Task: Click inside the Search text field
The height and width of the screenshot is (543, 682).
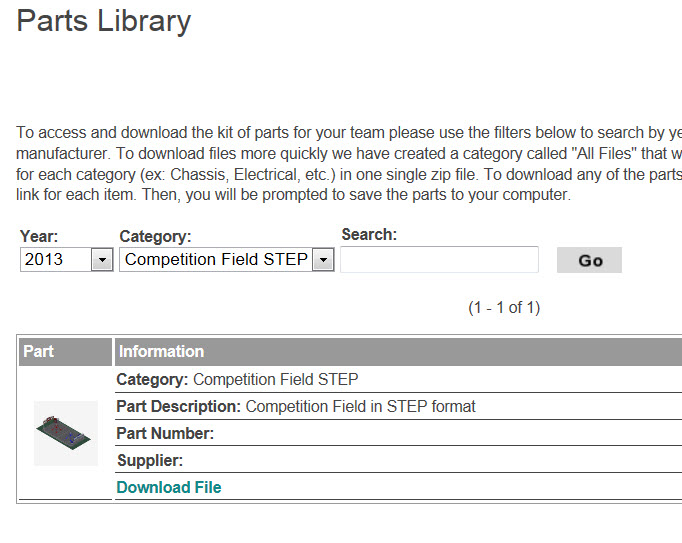Action: point(439,260)
